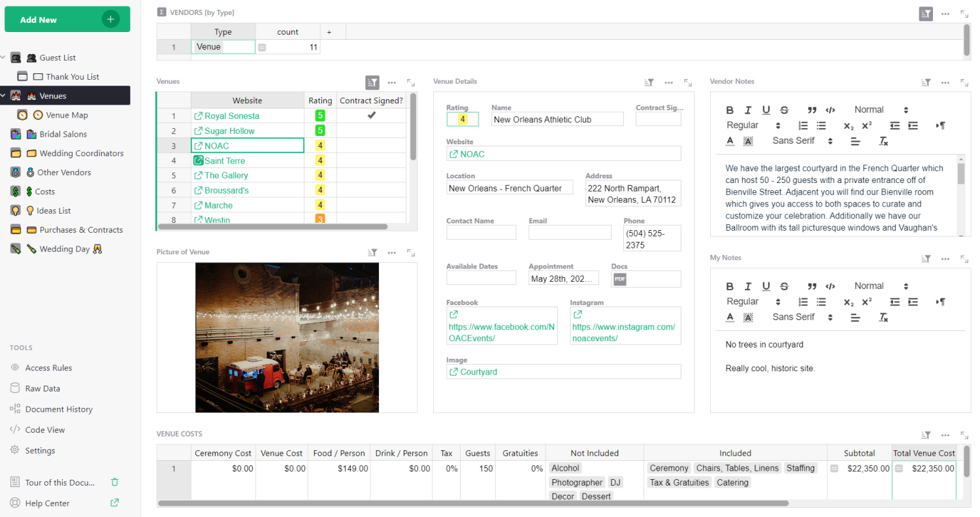This screenshot has width=980, height=517.
Task: Pick text color in My Notes toolbar
Action: click(x=730, y=318)
